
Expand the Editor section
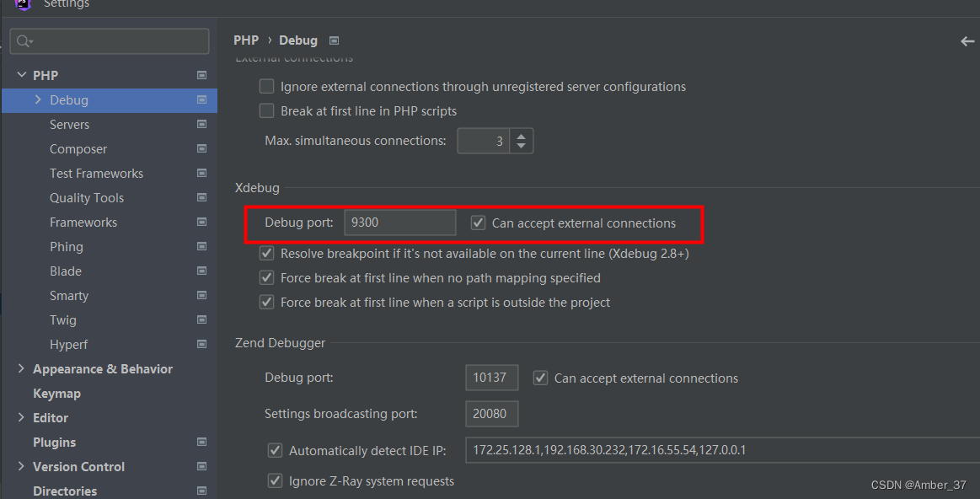[x=21, y=417]
